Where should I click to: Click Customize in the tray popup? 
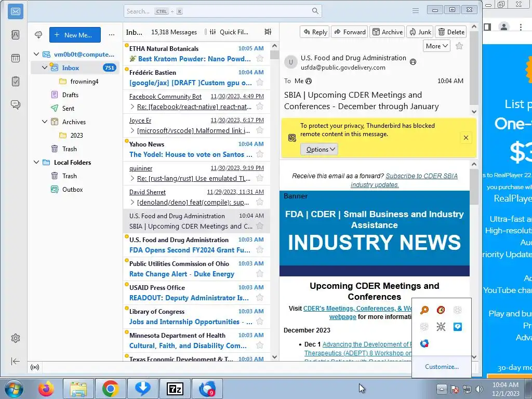[442, 366]
